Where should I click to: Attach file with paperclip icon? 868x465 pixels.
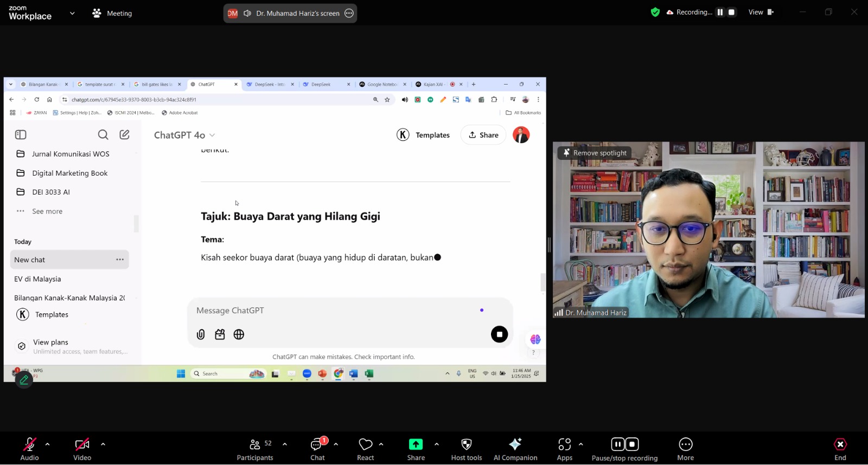click(201, 334)
